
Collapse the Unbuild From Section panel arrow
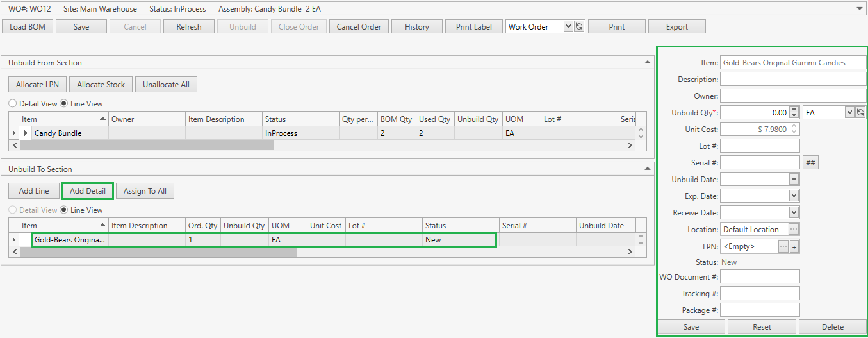(647, 63)
